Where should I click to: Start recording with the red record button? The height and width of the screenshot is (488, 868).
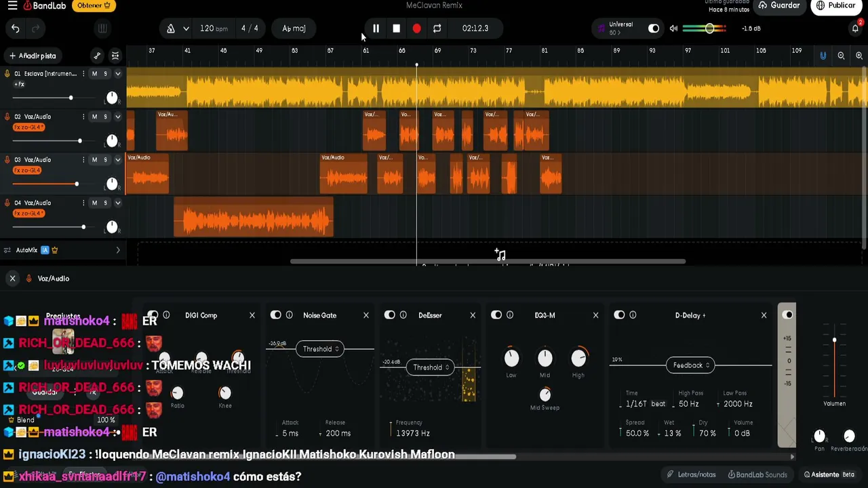coord(416,28)
